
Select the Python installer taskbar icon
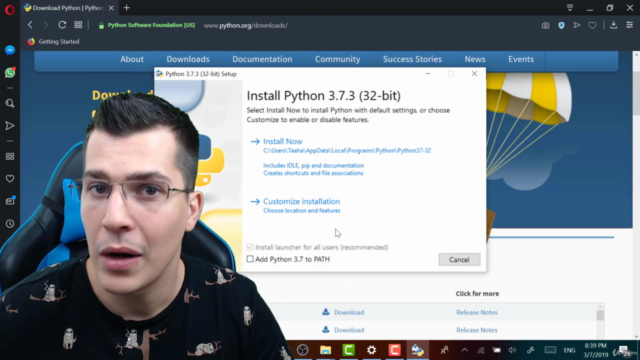point(418,350)
